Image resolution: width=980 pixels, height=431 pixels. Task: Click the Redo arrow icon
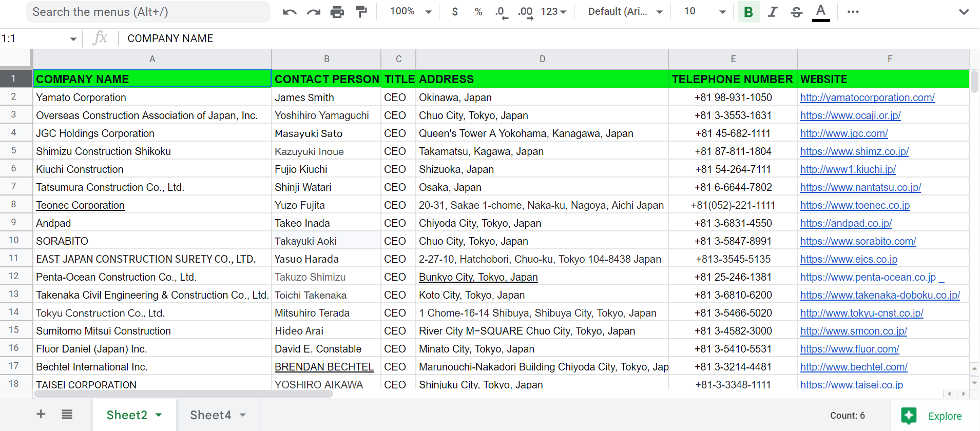click(313, 12)
